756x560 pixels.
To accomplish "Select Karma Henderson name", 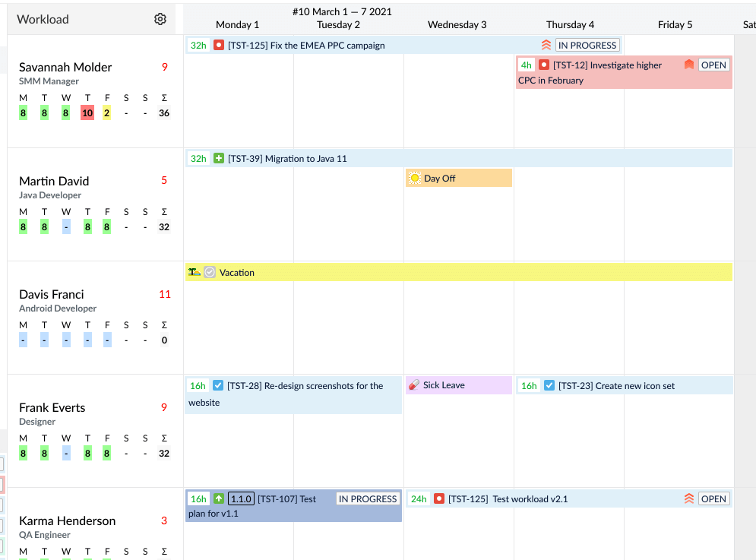I will [x=67, y=521].
